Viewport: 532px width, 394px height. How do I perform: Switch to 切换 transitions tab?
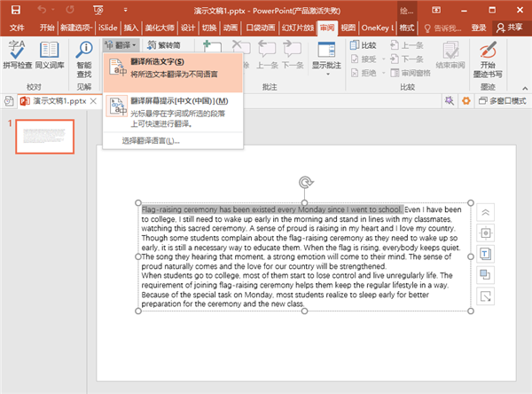pos(209,28)
